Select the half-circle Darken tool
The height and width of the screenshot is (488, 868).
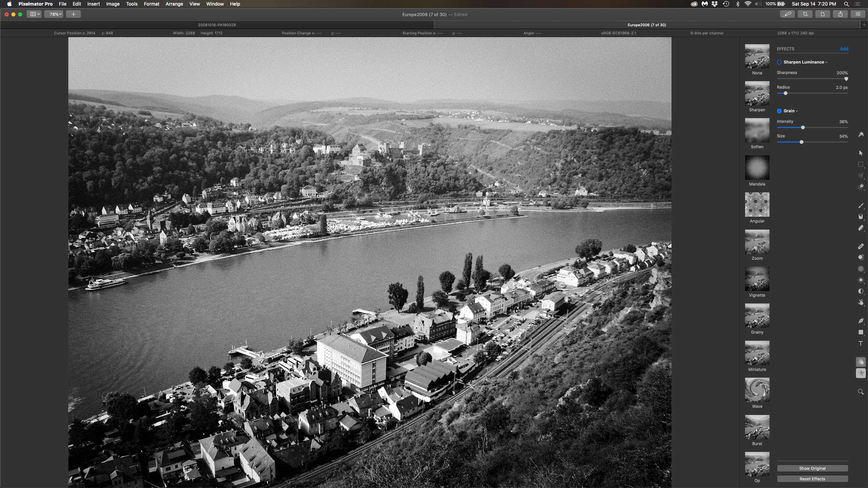(861, 291)
